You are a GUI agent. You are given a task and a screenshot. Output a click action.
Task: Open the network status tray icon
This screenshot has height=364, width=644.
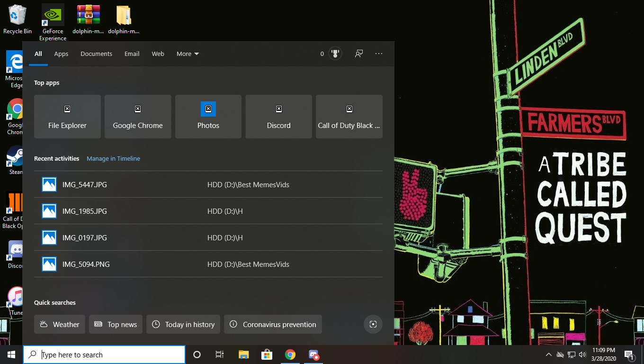[x=572, y=355]
